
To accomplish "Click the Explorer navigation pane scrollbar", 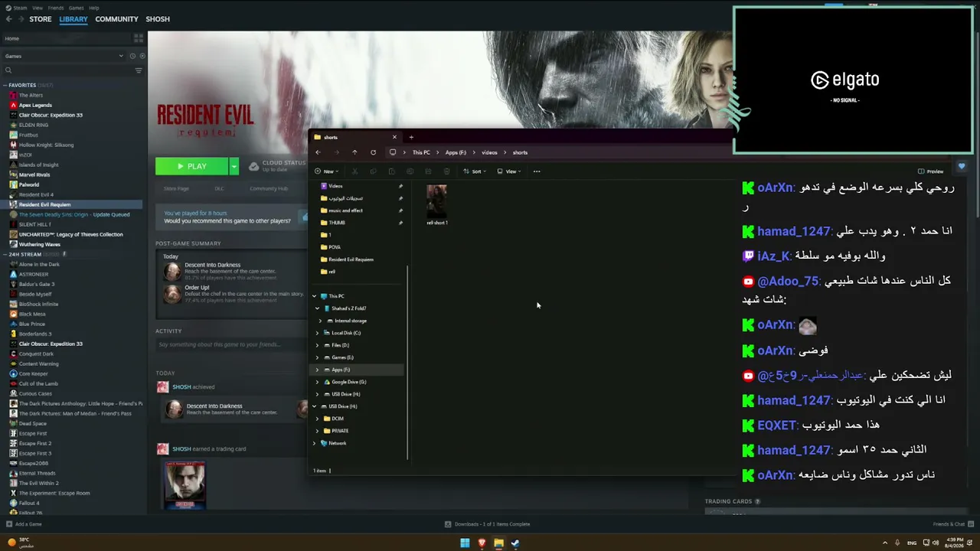I will [407, 362].
